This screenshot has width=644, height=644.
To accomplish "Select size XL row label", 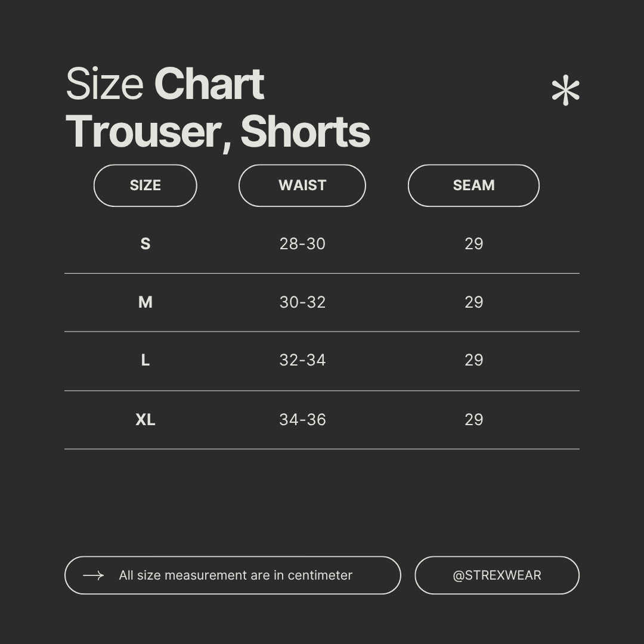I will (145, 419).
